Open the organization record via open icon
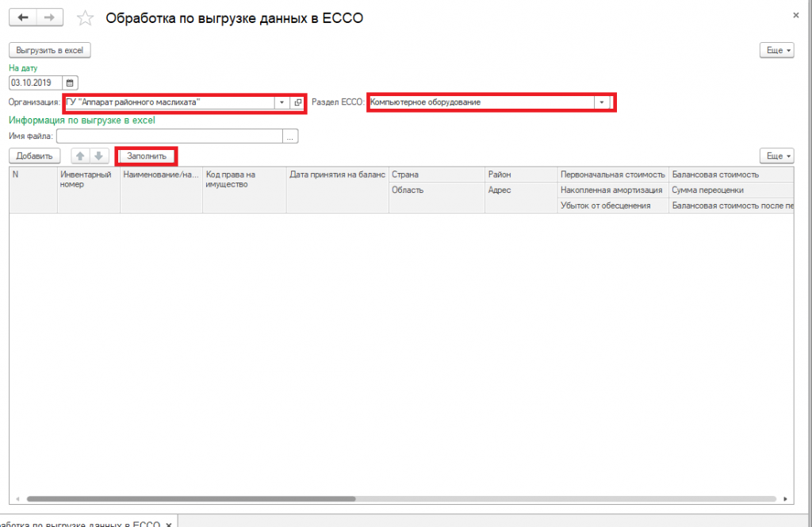This screenshot has width=812, height=527. tap(297, 102)
